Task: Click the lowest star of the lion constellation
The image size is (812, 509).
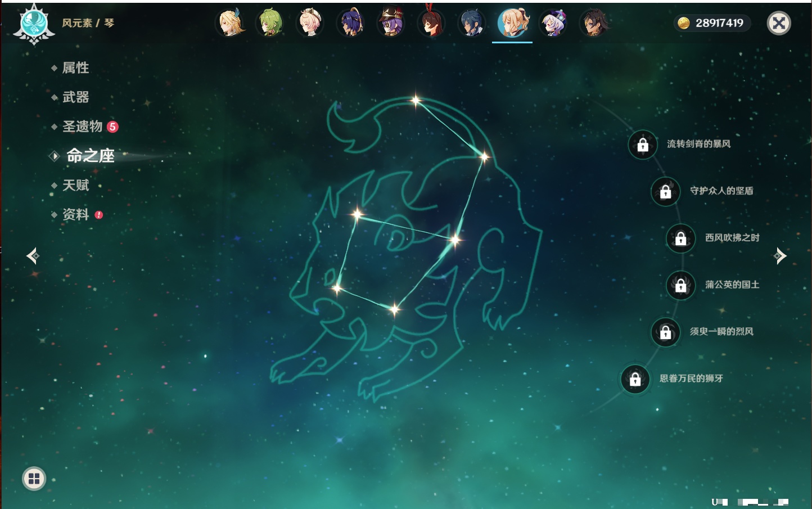Action: (395, 308)
